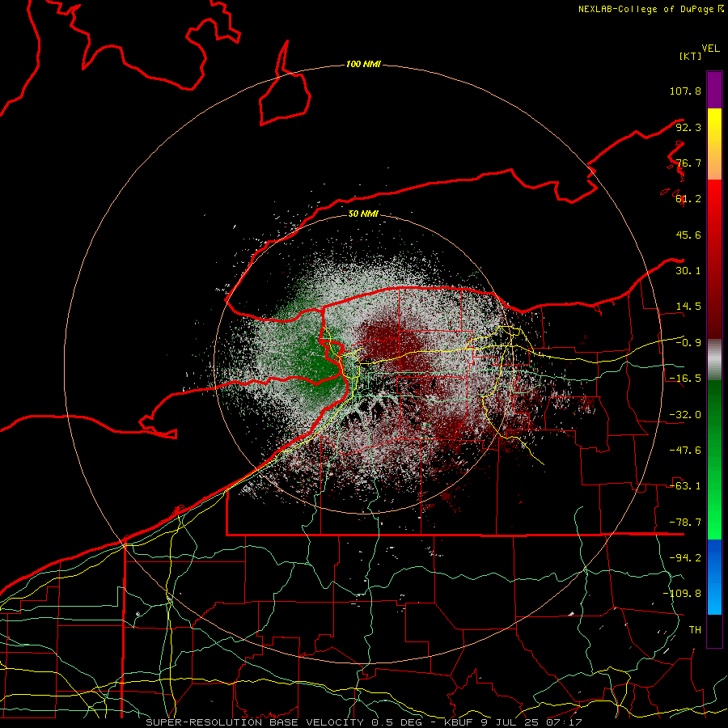Click the -32.0 velocity scale value
Image resolution: width=728 pixels, height=728 pixels.
click(x=685, y=415)
